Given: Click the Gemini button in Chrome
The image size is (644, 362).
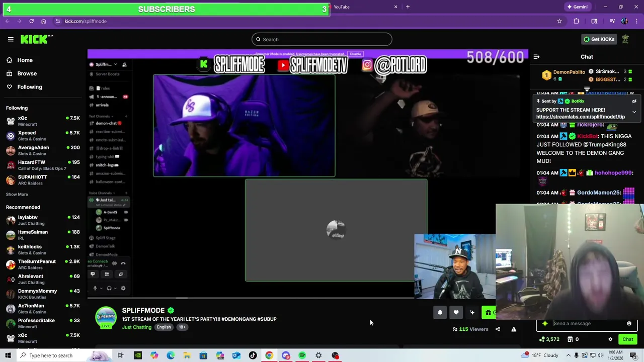Looking at the screenshot, I should click(x=577, y=7).
